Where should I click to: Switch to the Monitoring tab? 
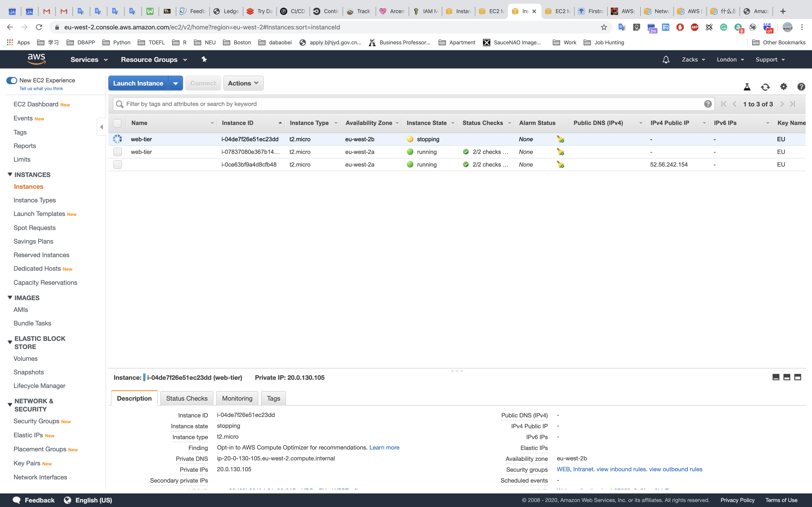(237, 398)
